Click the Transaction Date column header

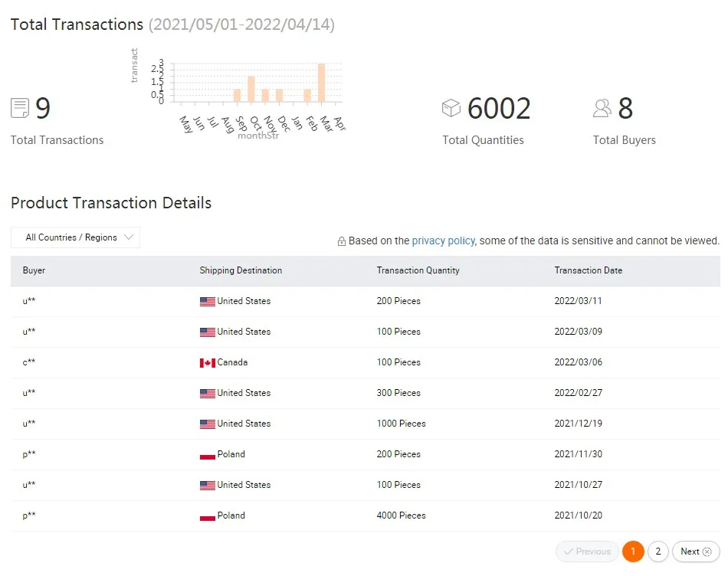point(588,270)
